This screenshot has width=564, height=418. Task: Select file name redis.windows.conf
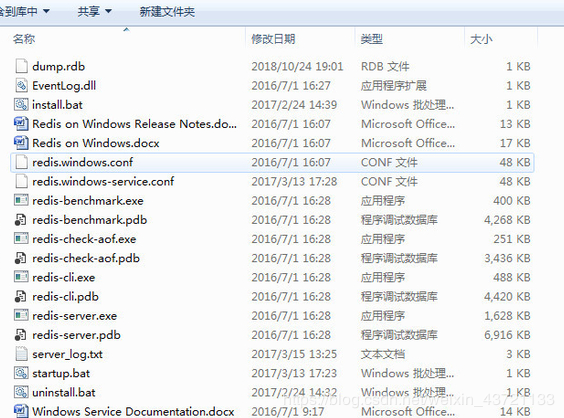coord(82,162)
